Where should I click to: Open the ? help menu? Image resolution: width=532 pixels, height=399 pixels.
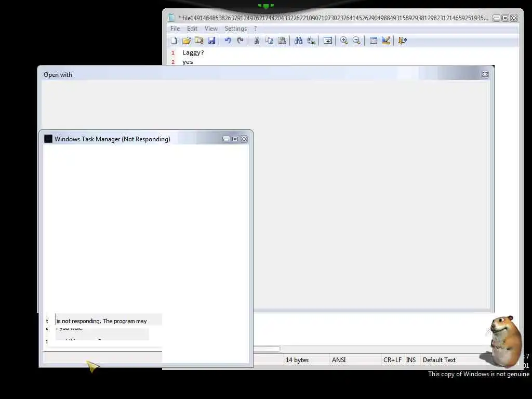tap(256, 29)
